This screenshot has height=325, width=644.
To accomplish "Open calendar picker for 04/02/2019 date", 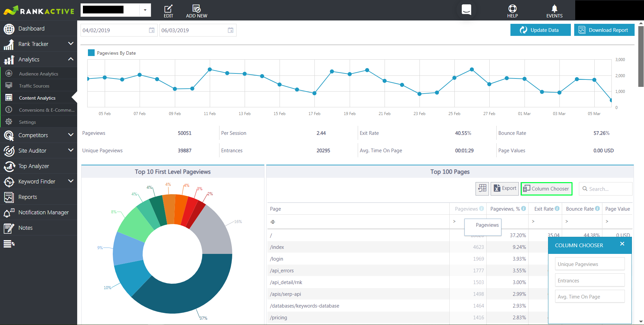I will coord(152,30).
